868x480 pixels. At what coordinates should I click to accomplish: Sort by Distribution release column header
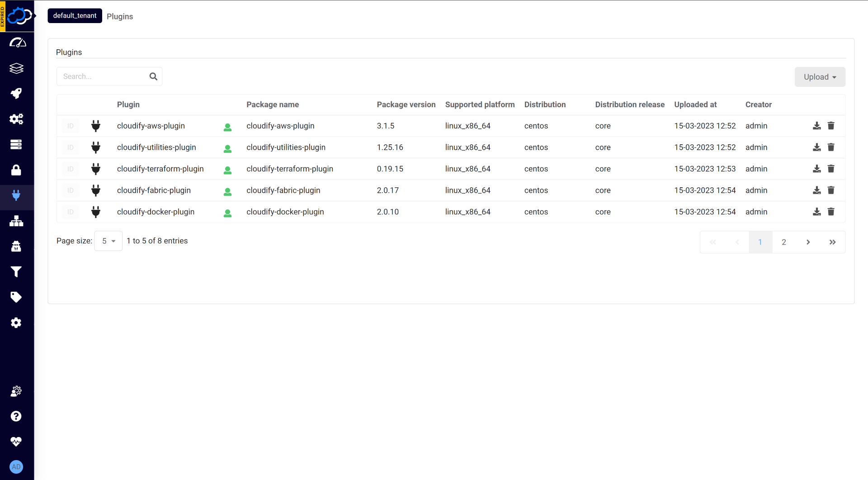point(630,105)
